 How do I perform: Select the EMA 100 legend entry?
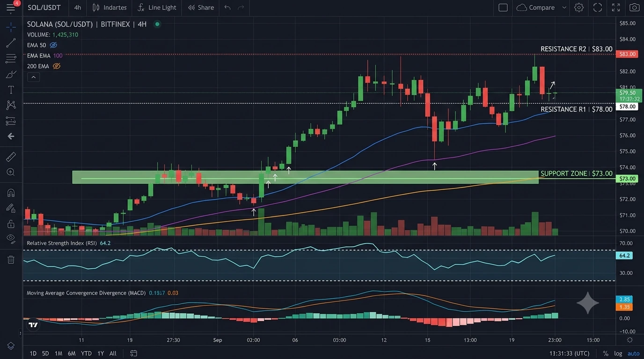point(45,56)
